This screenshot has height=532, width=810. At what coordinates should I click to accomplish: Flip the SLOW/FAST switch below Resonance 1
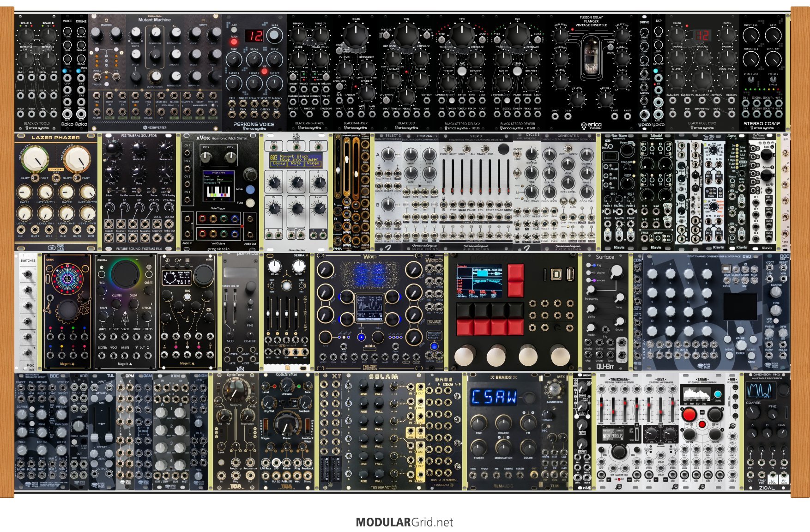point(35,178)
